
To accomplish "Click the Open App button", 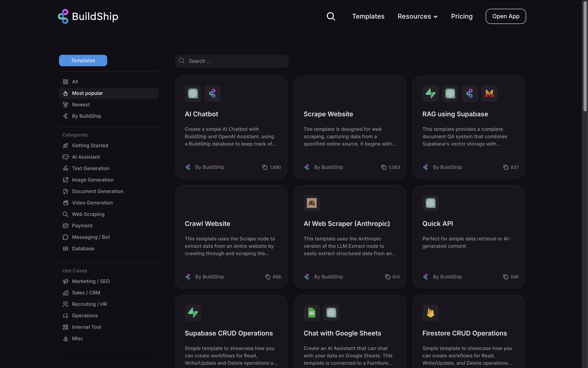I will (x=506, y=16).
